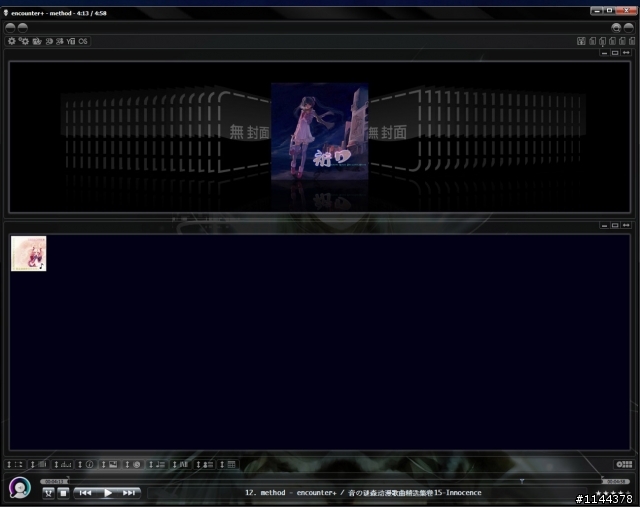
Task: Toggle the spectrum visualizer panel switch
Action: (x=62, y=465)
